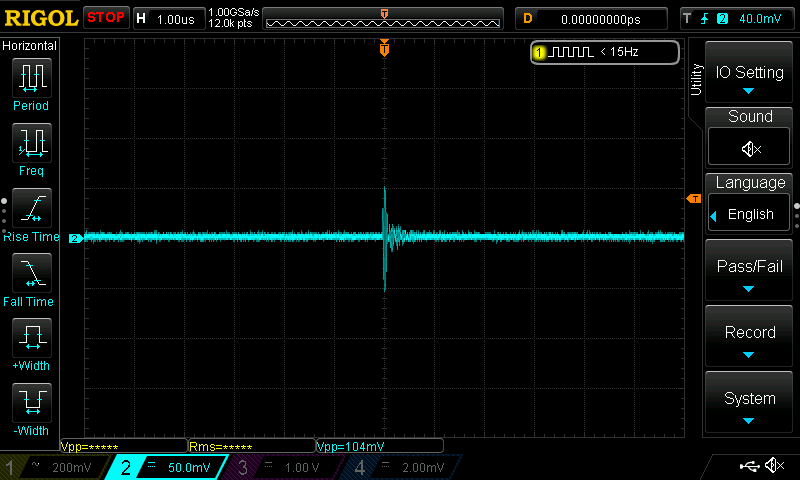Image resolution: width=800 pixels, height=480 pixels.
Task: Select the Freq measurement icon
Action: point(32,142)
